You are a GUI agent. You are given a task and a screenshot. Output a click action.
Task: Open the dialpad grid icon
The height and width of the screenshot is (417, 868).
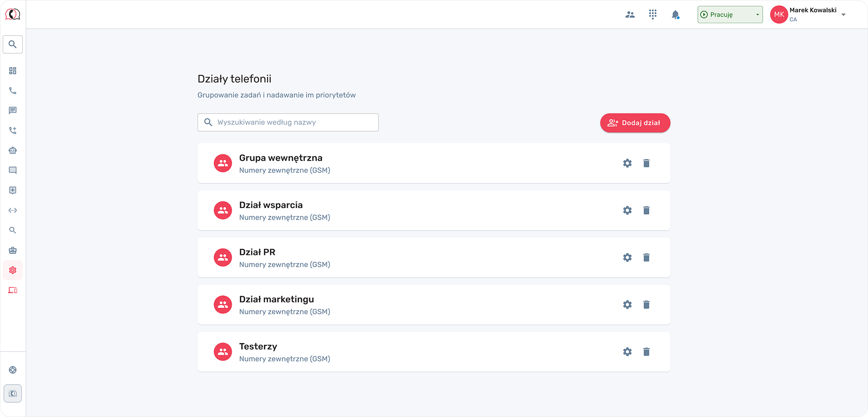(653, 15)
